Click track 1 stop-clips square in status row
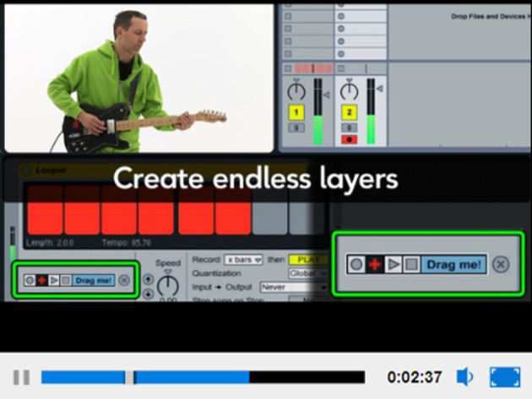 (x=288, y=68)
